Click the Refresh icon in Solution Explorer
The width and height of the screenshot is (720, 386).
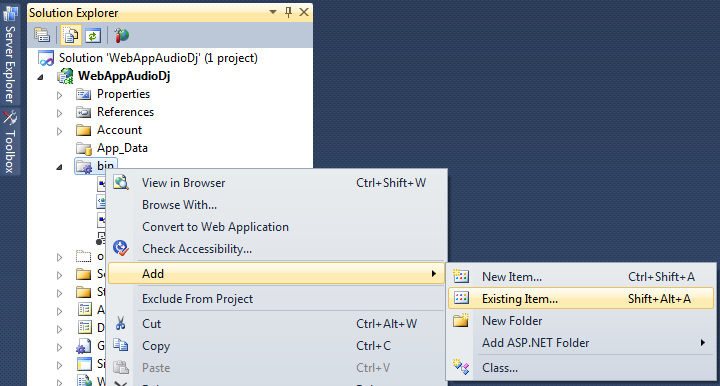pyautogui.click(x=93, y=35)
